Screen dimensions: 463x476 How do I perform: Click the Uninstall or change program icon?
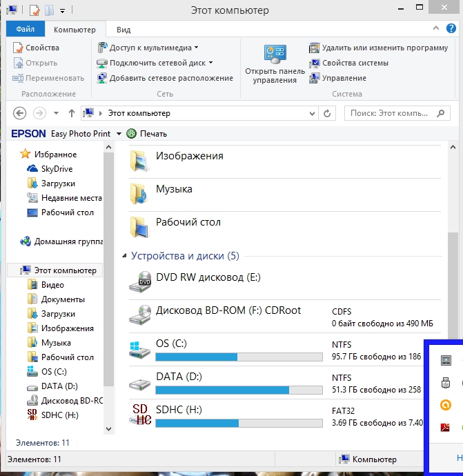(x=315, y=48)
